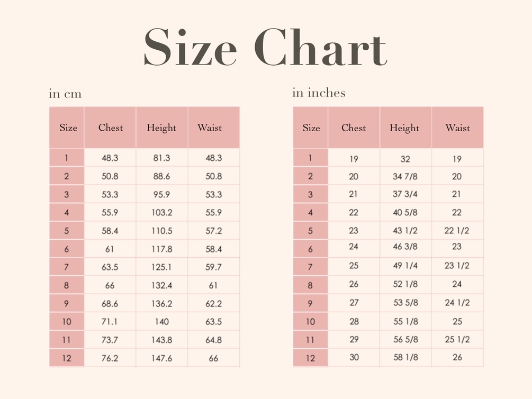
Task: Click the "Size Chart" title text
Action: (265, 48)
